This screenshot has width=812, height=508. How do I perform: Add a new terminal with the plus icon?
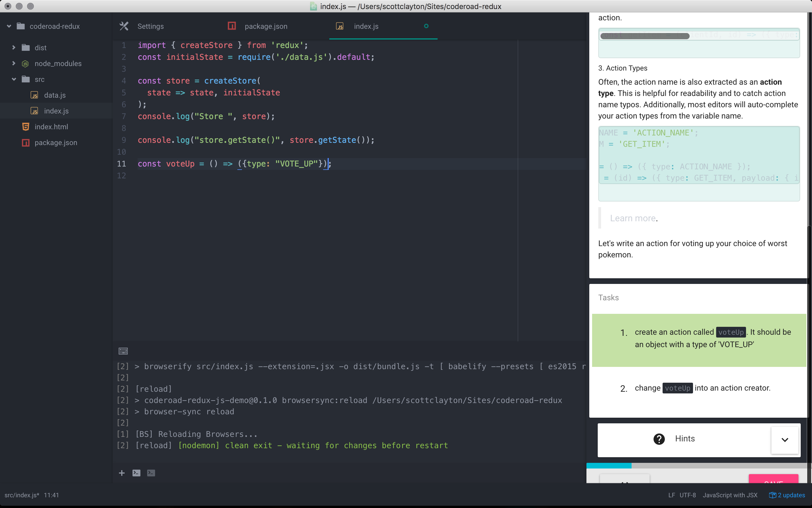pyautogui.click(x=122, y=473)
